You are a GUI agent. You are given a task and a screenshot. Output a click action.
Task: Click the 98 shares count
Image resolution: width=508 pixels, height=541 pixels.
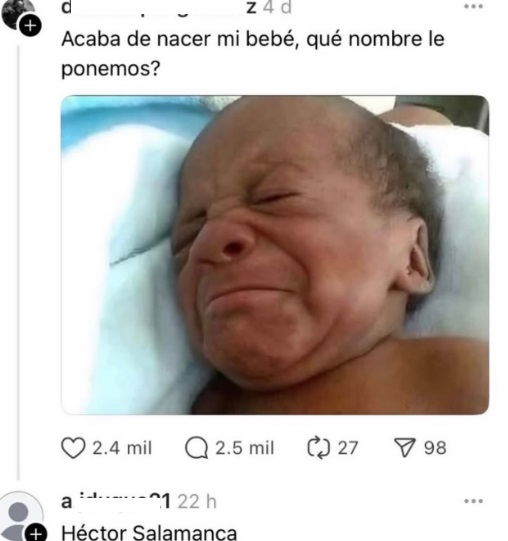tap(435, 448)
